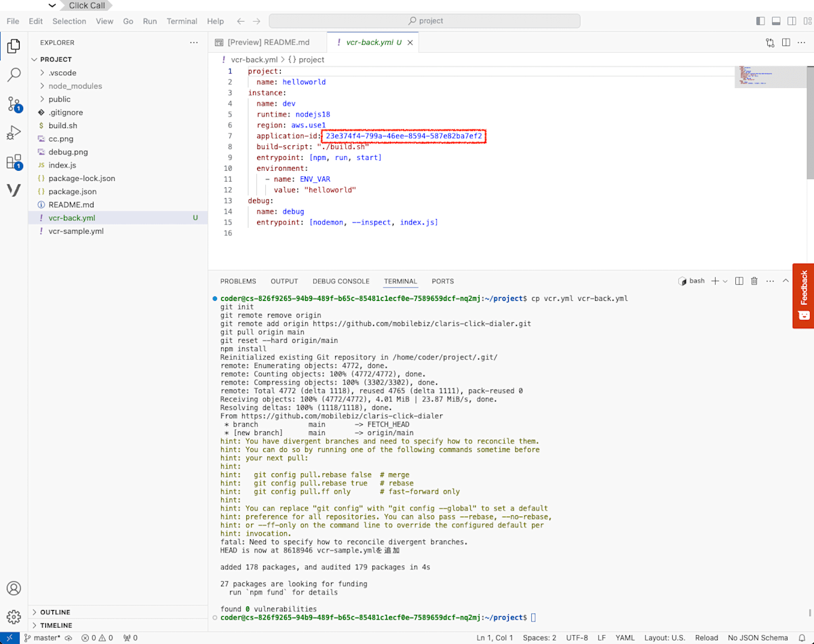Kill terminal with trash icon

pyautogui.click(x=754, y=281)
